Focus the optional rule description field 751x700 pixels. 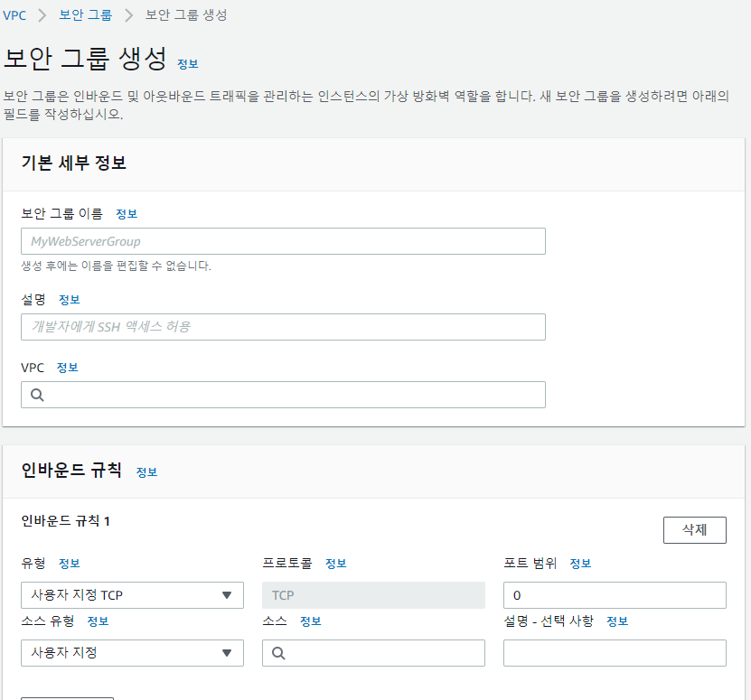tap(615, 653)
